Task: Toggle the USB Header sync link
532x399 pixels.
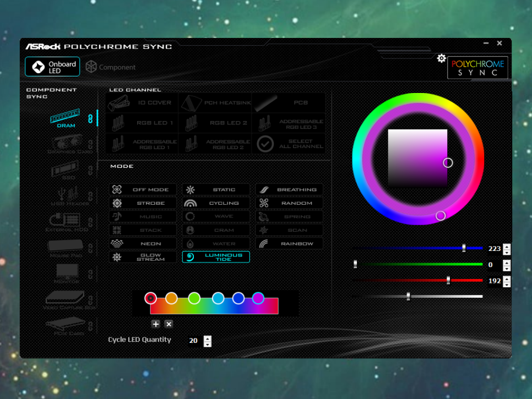Action: 90,196
